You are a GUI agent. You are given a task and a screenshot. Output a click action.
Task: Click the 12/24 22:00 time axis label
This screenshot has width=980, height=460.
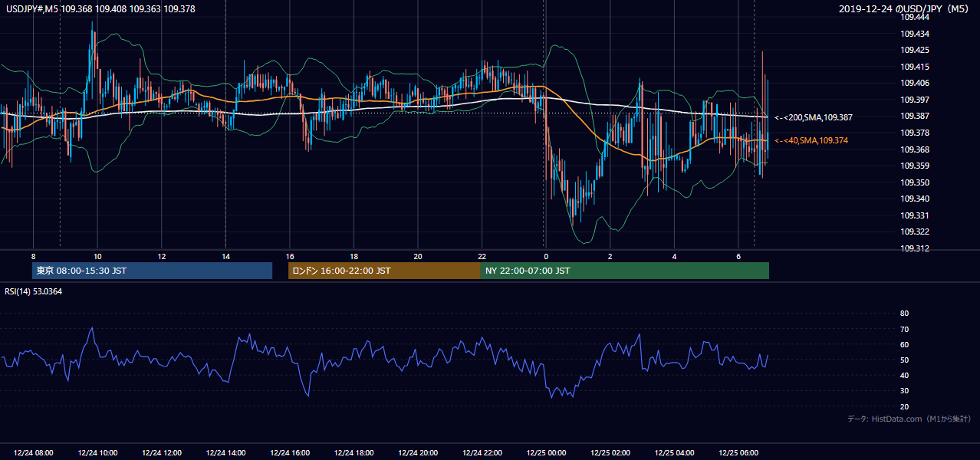(x=482, y=453)
